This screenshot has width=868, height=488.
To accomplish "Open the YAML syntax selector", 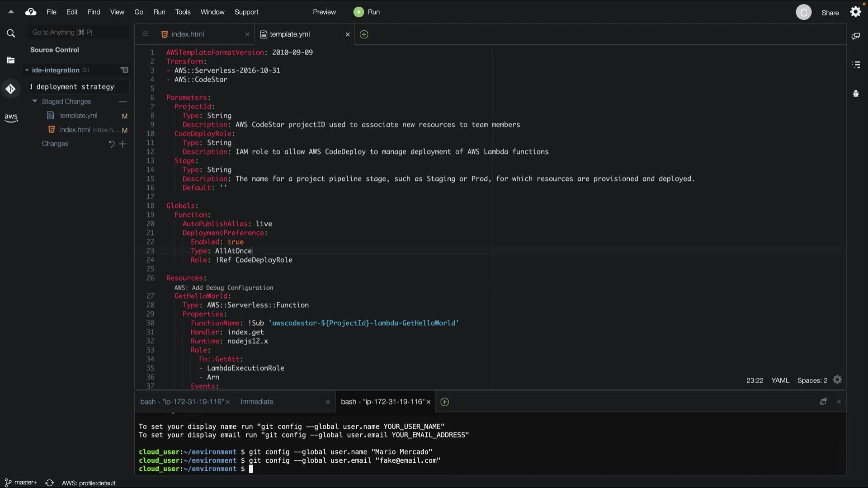I will 780,380.
